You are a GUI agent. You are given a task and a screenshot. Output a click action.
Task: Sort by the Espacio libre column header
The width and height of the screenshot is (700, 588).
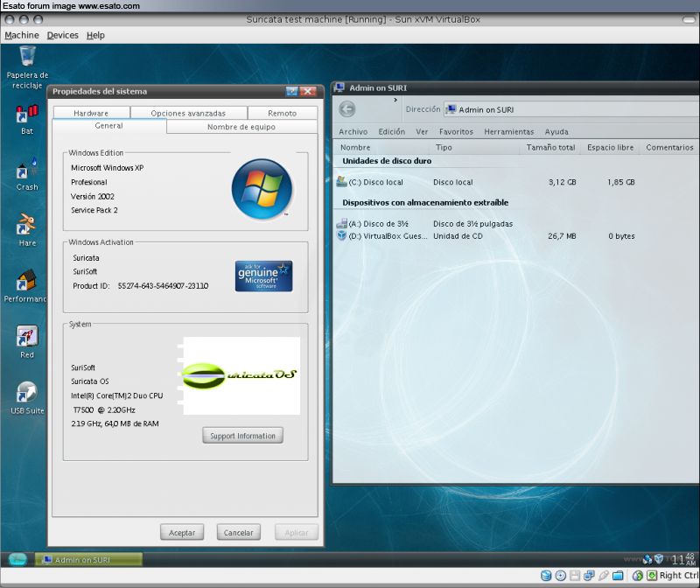pyautogui.click(x=610, y=147)
